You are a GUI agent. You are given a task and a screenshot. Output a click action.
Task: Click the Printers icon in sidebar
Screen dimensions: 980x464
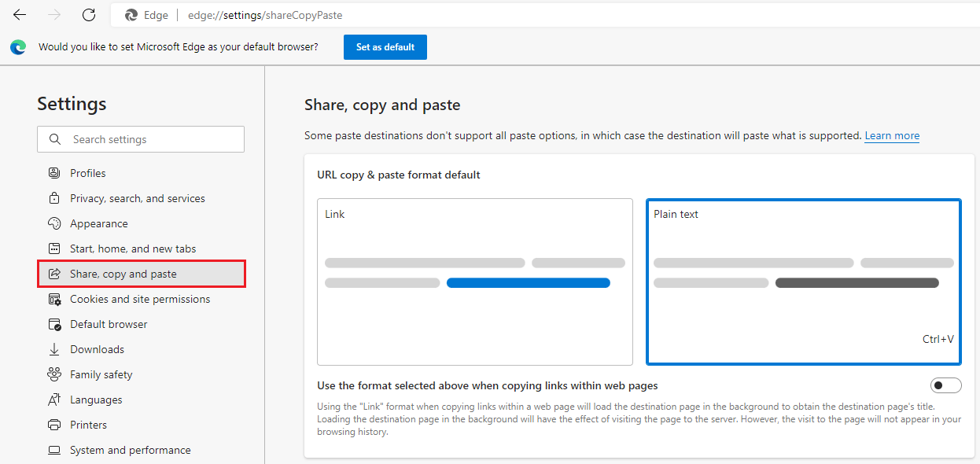54,425
